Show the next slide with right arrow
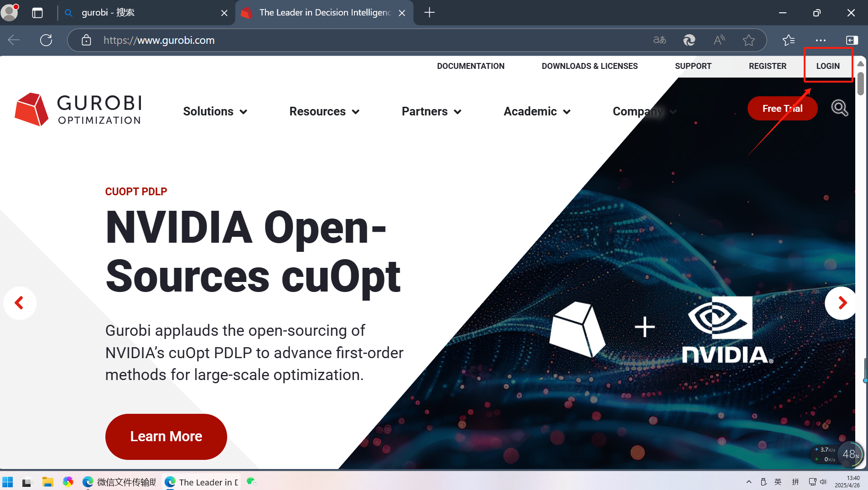This screenshot has width=868, height=490. pos(841,303)
